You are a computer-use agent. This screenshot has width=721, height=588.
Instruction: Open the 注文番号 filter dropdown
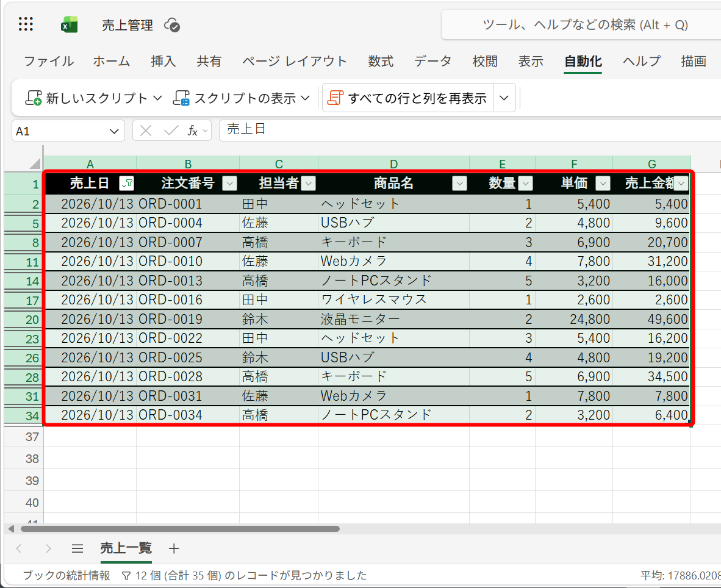(x=229, y=184)
